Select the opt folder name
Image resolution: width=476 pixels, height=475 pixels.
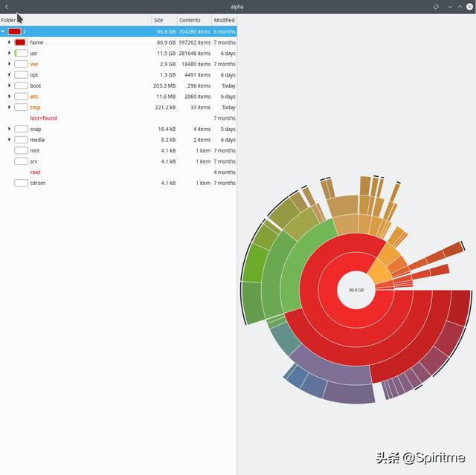tap(34, 75)
